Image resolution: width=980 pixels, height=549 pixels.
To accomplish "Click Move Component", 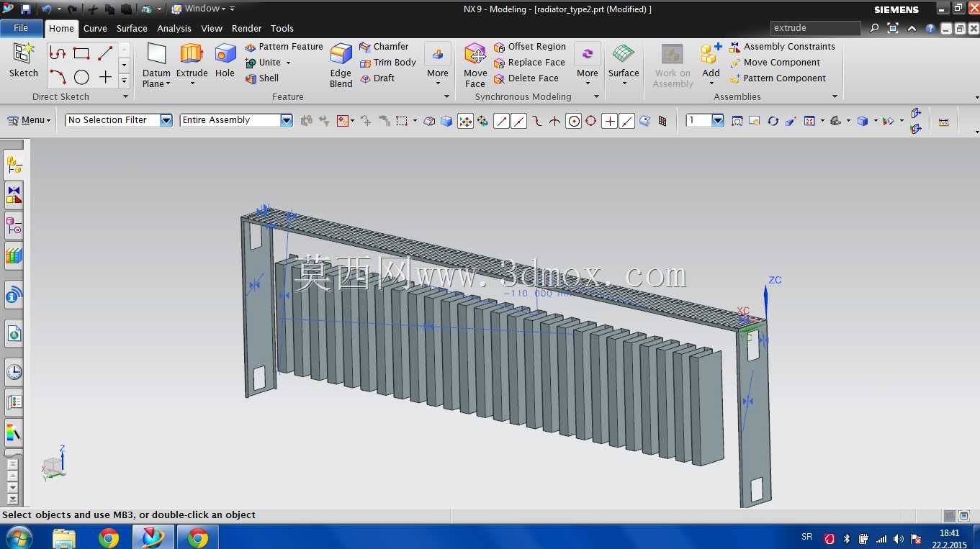I will [x=775, y=63].
